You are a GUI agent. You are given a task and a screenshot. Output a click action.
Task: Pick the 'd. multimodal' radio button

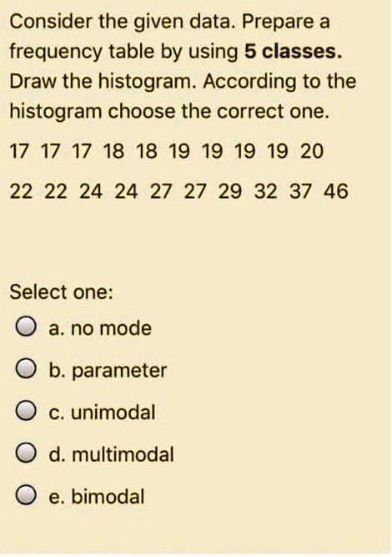(x=26, y=453)
